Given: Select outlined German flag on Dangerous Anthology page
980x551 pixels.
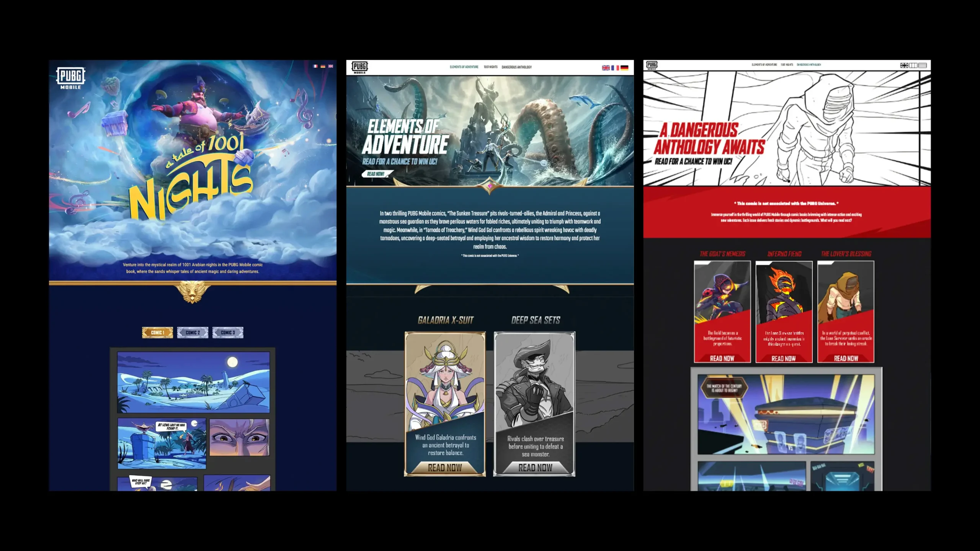Looking at the screenshot, I should [x=923, y=65].
